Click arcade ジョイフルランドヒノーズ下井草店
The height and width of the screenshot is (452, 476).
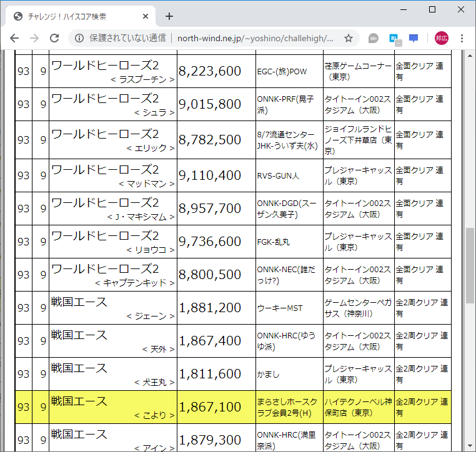coord(358,140)
